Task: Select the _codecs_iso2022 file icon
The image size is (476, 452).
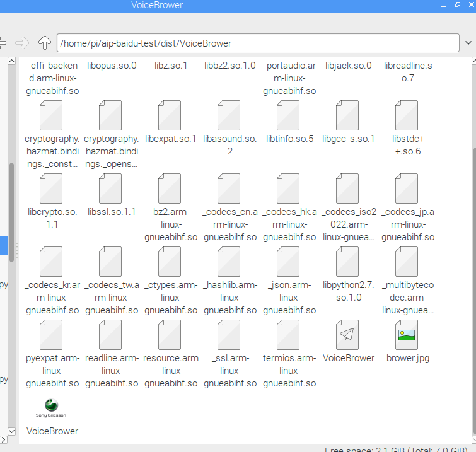Action: tap(347, 189)
